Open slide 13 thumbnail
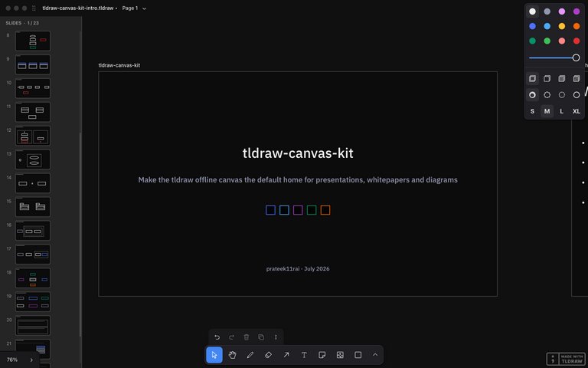This screenshot has width=588, height=368. tap(33, 159)
